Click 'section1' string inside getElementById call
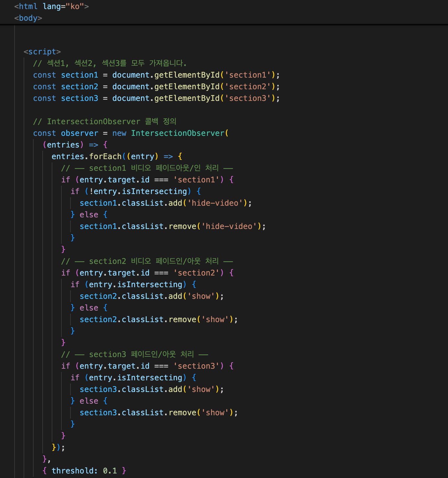The image size is (448, 478). tap(248, 75)
